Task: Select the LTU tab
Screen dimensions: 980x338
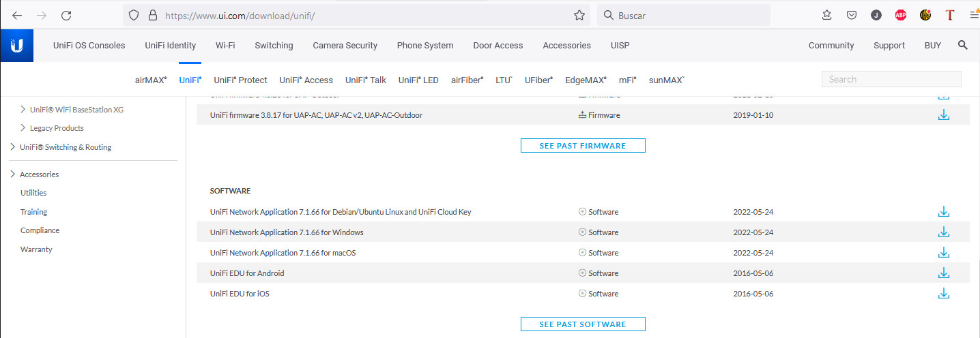Action: 504,80
